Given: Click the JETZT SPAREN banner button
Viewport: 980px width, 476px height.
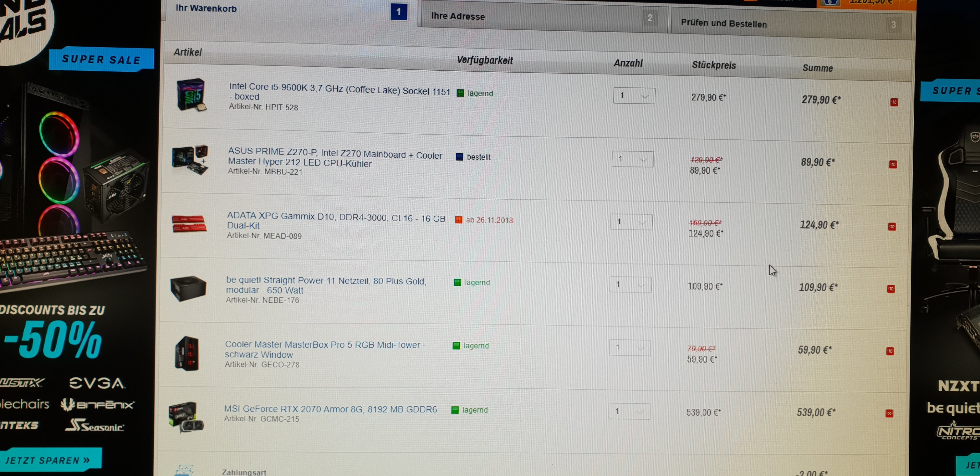Looking at the screenshot, I should (50, 460).
